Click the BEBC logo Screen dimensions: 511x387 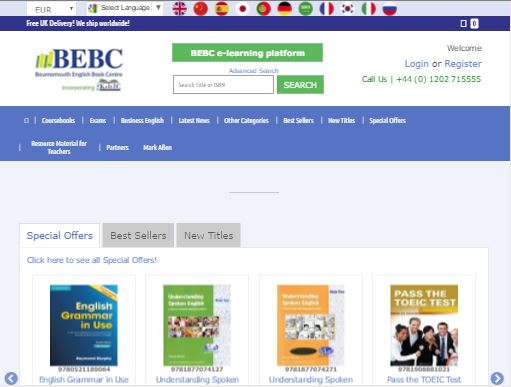(79, 69)
